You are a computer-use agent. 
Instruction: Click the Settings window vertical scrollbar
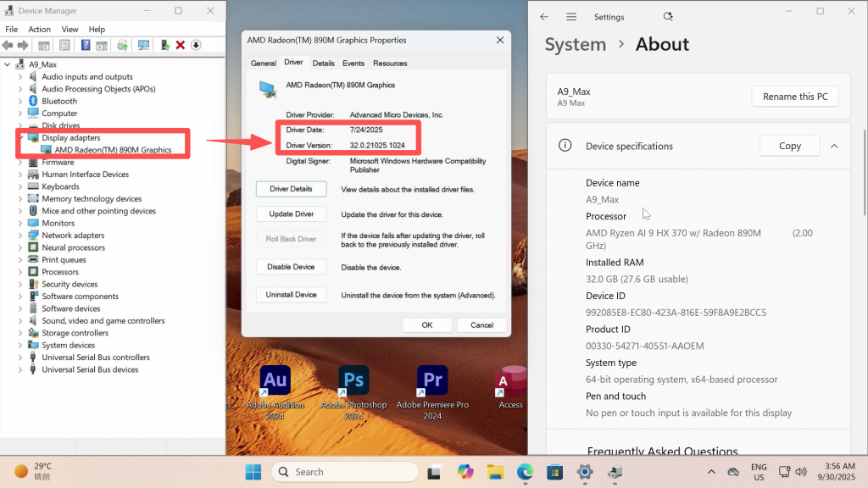coord(864,169)
